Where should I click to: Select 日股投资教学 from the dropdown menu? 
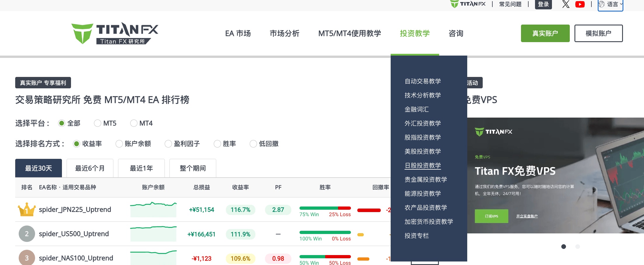[x=423, y=166]
